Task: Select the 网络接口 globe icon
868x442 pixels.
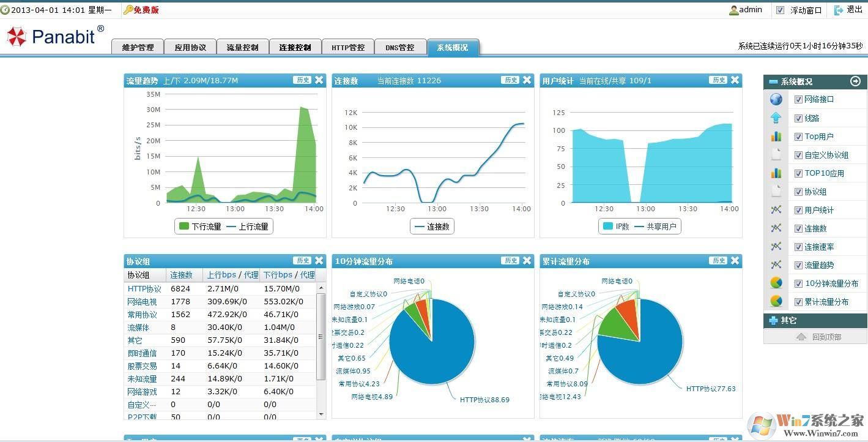Action: [776, 99]
